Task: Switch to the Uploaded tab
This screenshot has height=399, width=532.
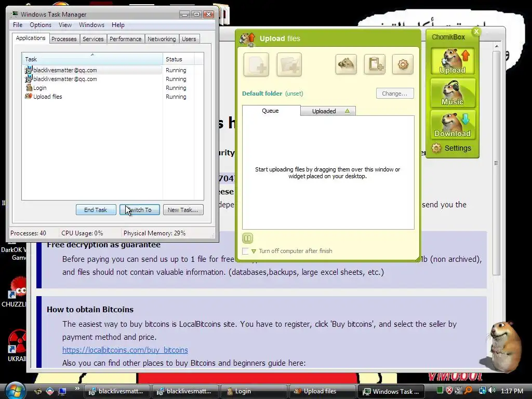Action: tap(328, 111)
